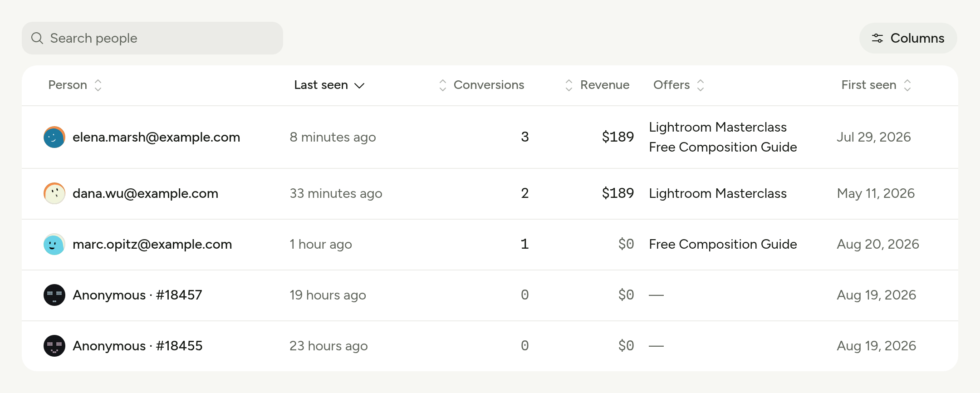Click the sort arrows beside the Person header

[x=98, y=85]
